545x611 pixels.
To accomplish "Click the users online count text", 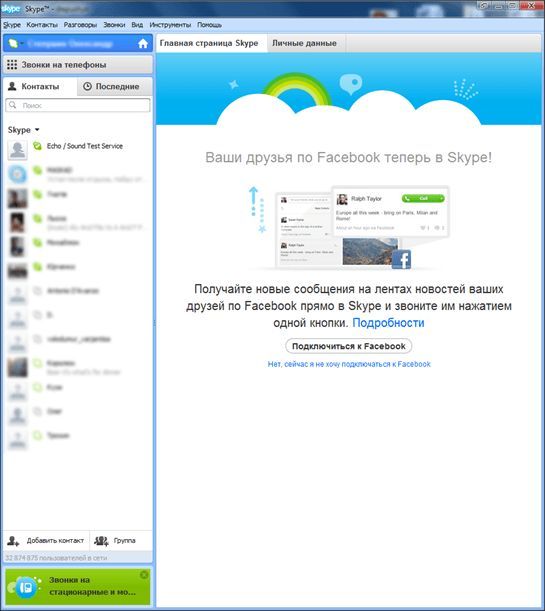I will (x=56, y=558).
